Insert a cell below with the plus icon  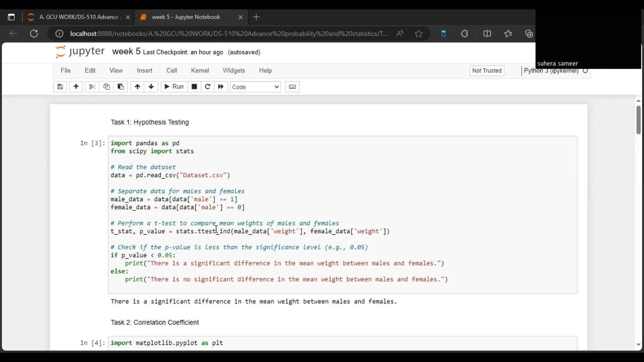(x=76, y=87)
